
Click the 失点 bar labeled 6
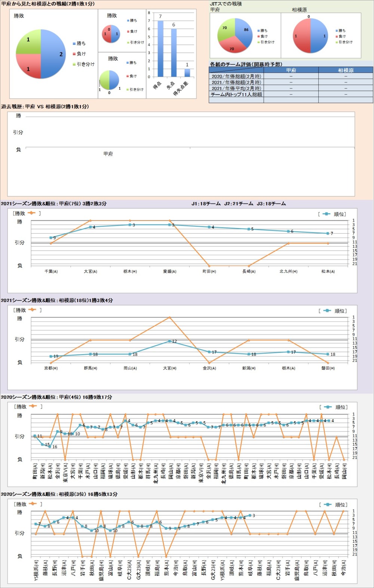click(174, 52)
